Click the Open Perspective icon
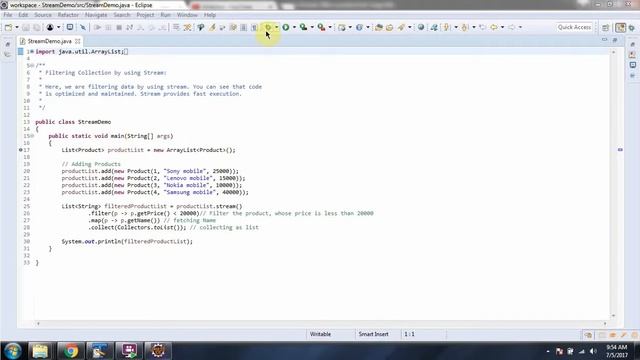 click(606, 27)
